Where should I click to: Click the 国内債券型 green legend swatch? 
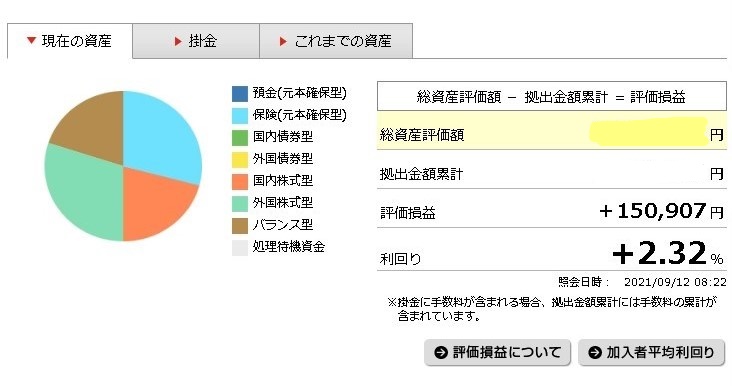240,137
